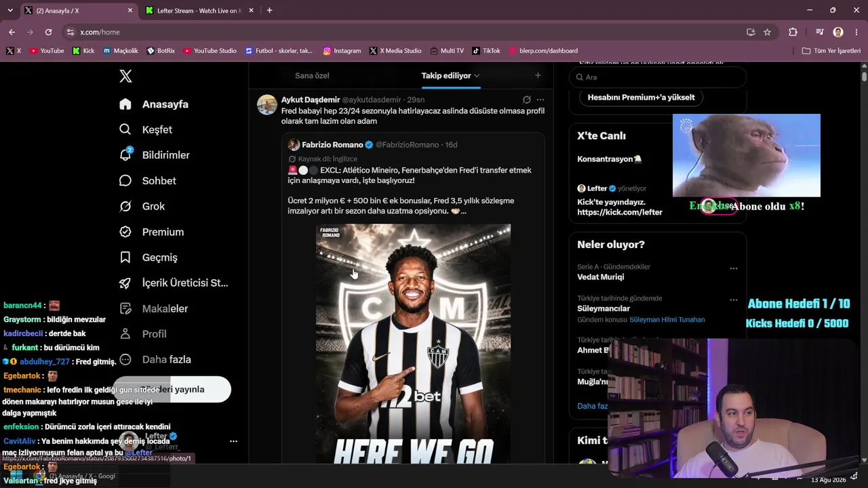Open Fabrizio Romano's profile name link
This screenshot has height=488, width=868.
click(333, 145)
